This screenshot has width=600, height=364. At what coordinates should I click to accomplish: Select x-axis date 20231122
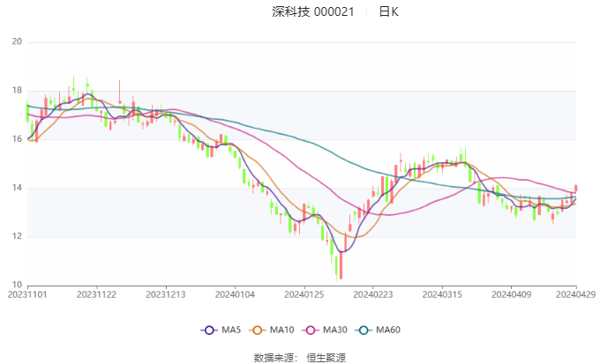(96, 294)
